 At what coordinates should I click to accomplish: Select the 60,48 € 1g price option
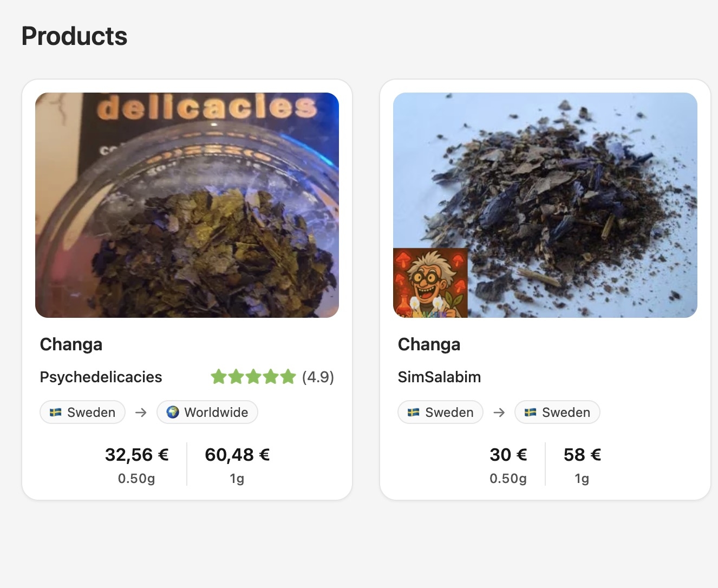coord(237,465)
